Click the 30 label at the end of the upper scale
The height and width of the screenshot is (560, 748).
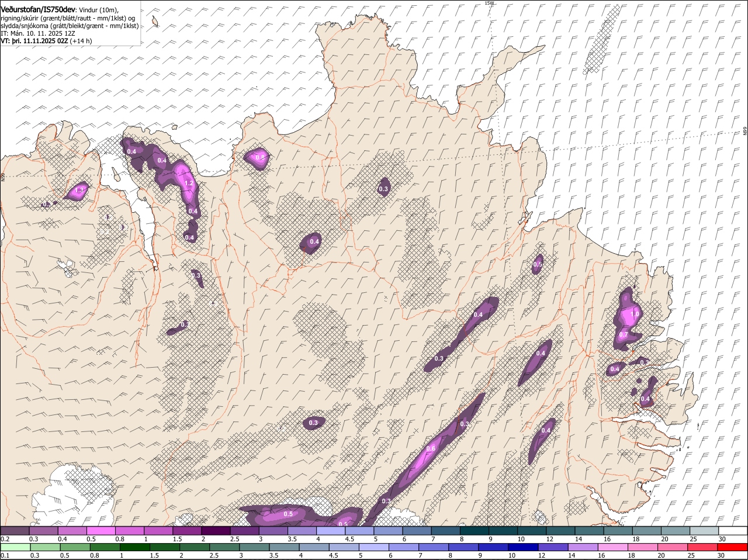(x=722, y=539)
